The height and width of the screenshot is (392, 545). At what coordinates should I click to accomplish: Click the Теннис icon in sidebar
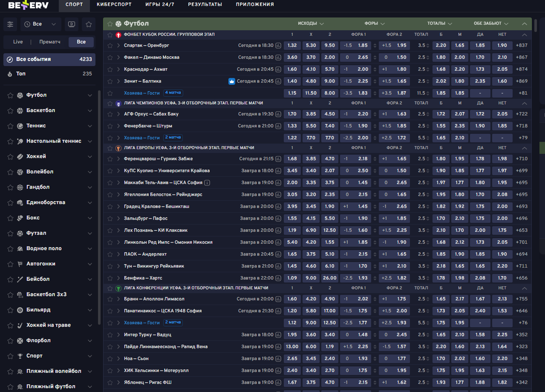(20, 126)
